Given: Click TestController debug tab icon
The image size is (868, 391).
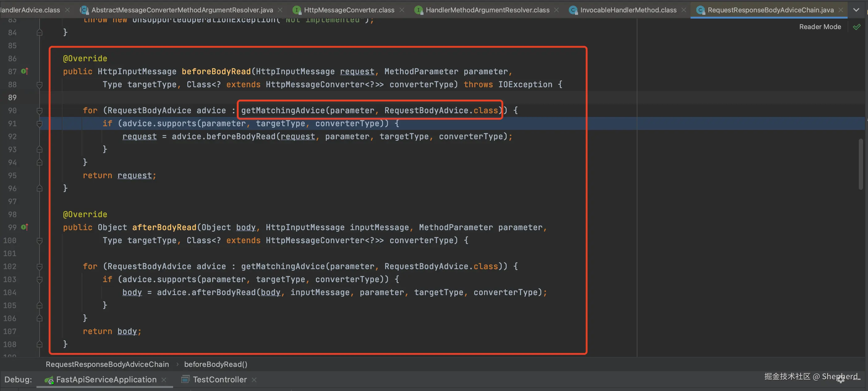Looking at the screenshot, I should click(185, 380).
